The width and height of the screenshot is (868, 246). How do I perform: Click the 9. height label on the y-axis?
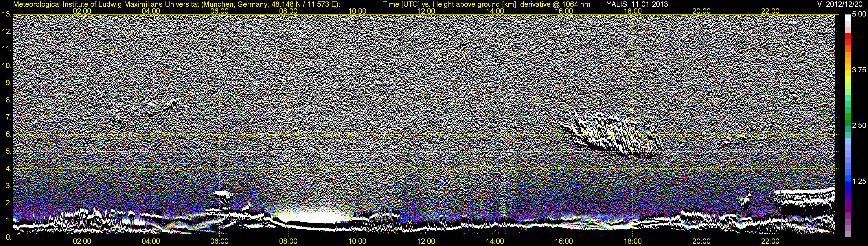point(8,83)
